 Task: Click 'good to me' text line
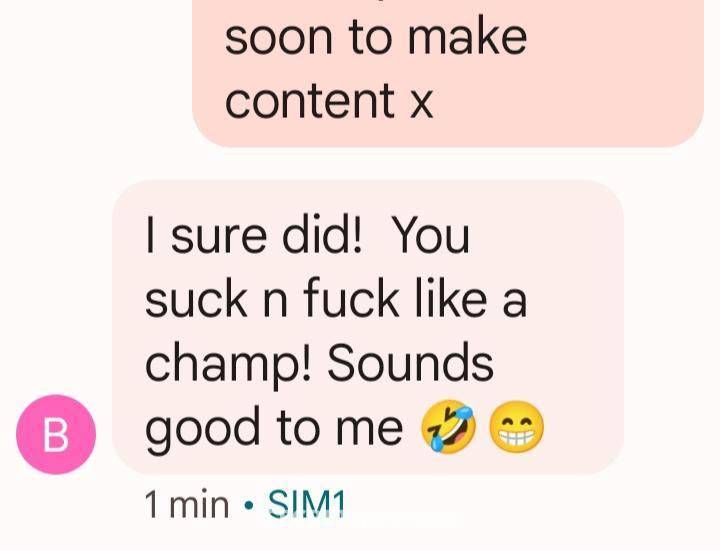[x=274, y=428]
